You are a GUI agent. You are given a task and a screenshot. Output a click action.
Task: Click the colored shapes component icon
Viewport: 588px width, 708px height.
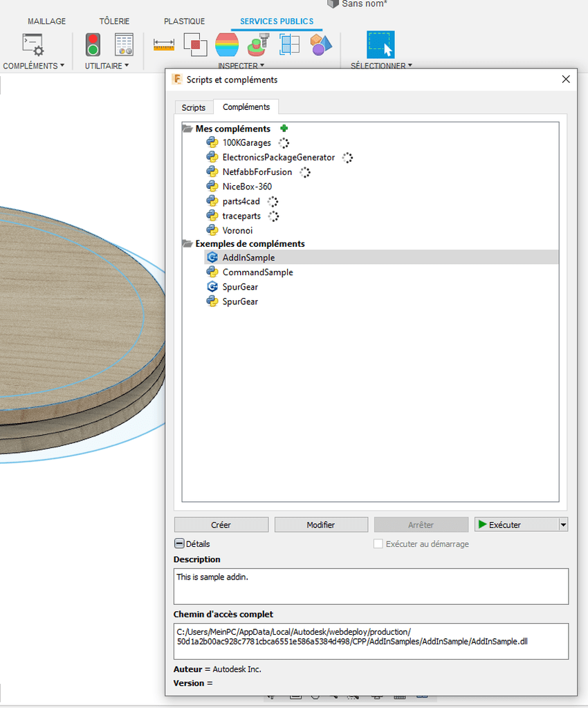click(321, 45)
